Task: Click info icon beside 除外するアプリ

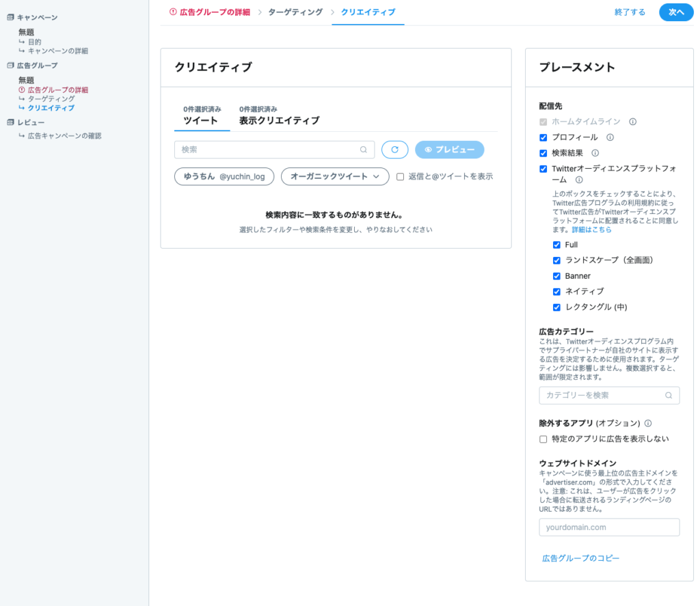Action: [x=647, y=423]
